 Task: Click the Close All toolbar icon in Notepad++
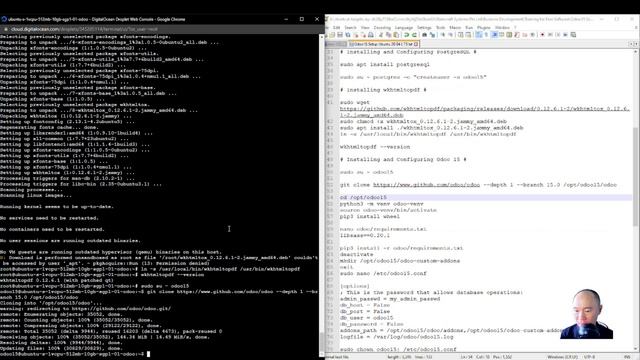pos(364,35)
